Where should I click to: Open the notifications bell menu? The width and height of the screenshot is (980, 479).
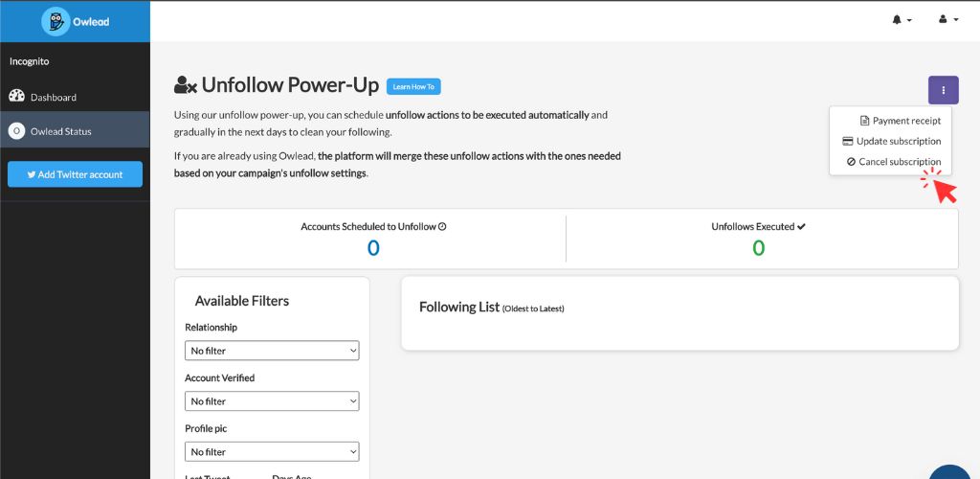click(x=902, y=20)
